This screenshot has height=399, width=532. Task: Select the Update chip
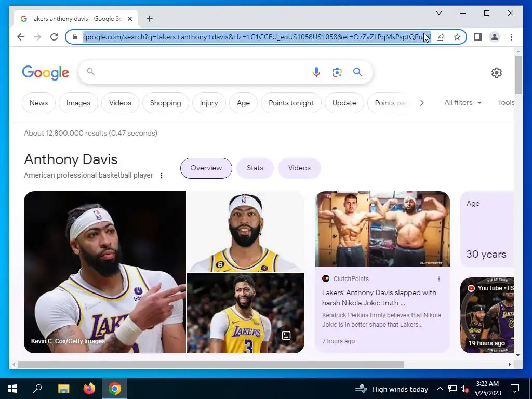(344, 103)
